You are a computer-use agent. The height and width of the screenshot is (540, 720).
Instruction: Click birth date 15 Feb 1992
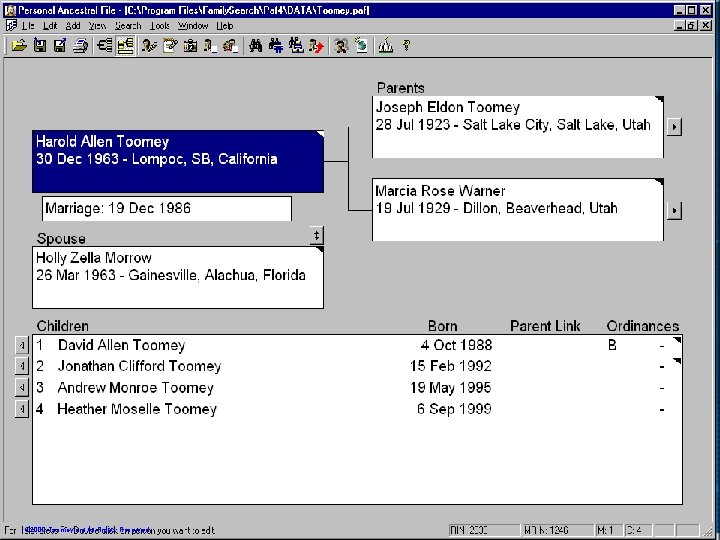451,366
